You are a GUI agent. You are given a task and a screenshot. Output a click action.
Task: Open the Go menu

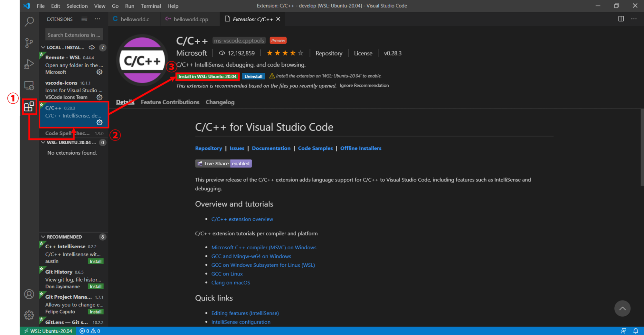point(115,6)
